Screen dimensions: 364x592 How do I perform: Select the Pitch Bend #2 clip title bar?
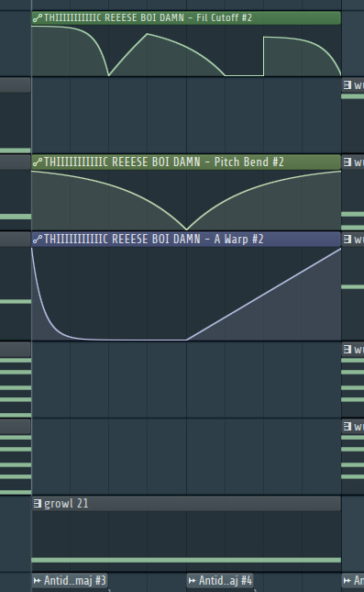point(186,162)
